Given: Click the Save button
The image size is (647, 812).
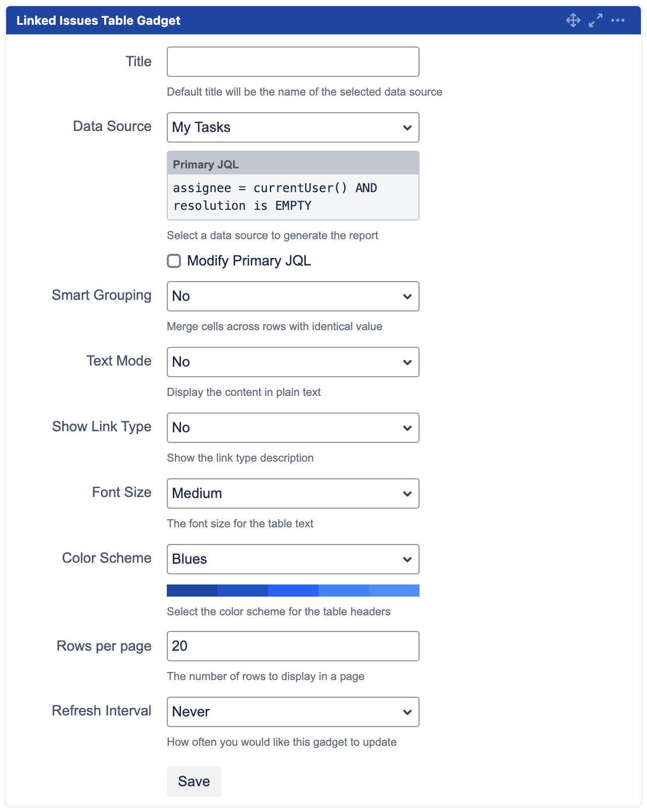Looking at the screenshot, I should tap(194, 781).
